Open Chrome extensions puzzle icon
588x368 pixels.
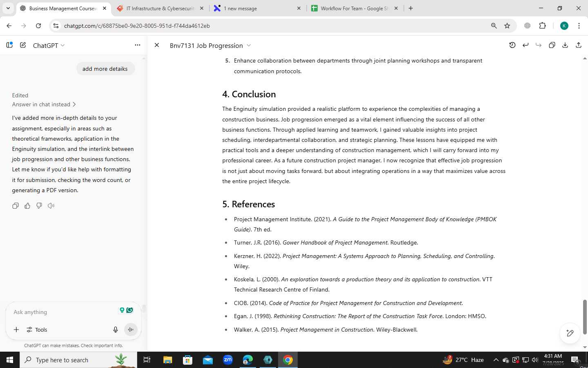click(542, 26)
